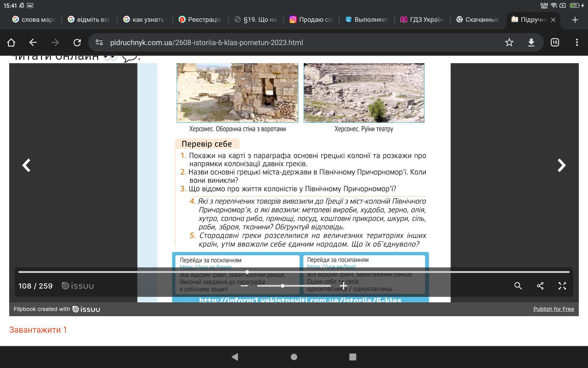Switch to the Реестрація tab

point(200,20)
